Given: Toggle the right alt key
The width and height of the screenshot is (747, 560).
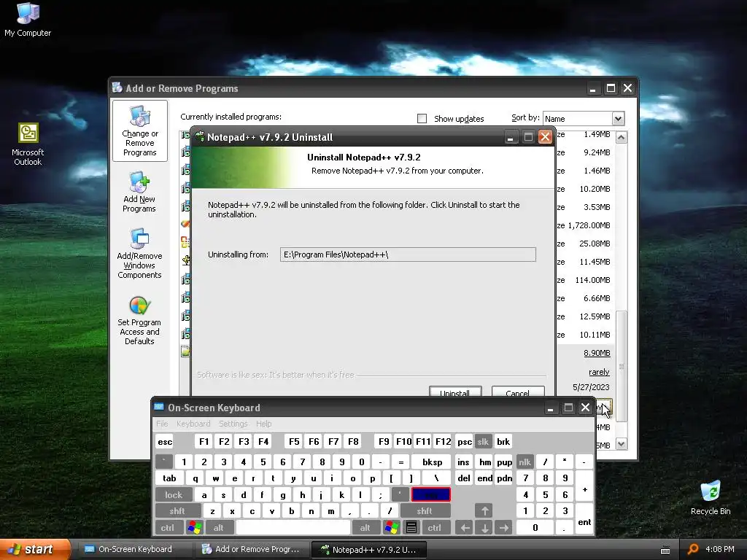Looking at the screenshot, I should (x=365, y=528).
